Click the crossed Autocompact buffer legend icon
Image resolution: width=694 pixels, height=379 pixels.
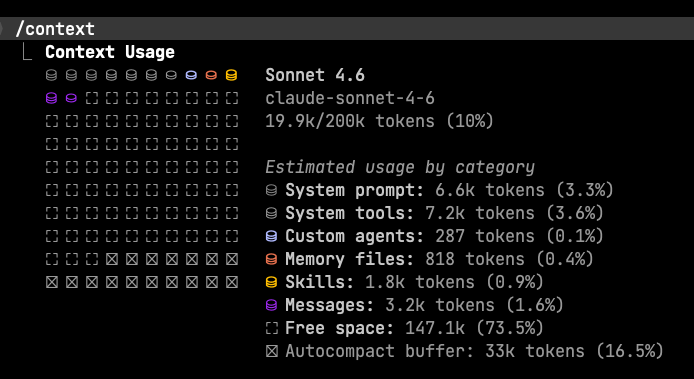pyautogui.click(x=271, y=352)
